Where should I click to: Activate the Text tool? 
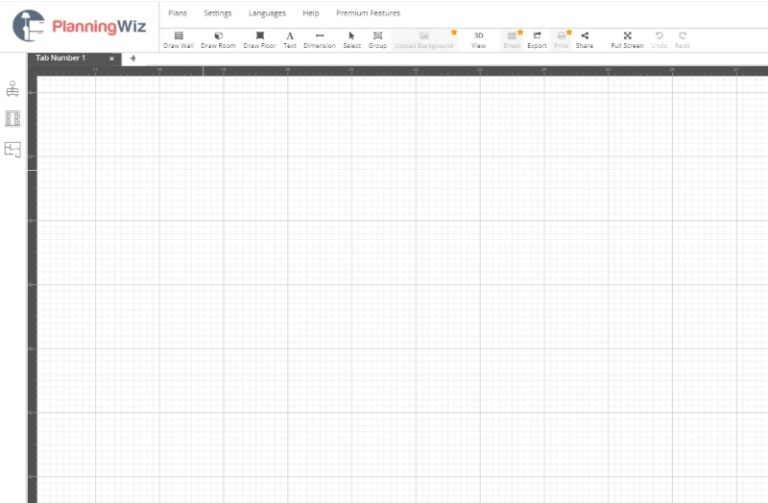[290, 40]
